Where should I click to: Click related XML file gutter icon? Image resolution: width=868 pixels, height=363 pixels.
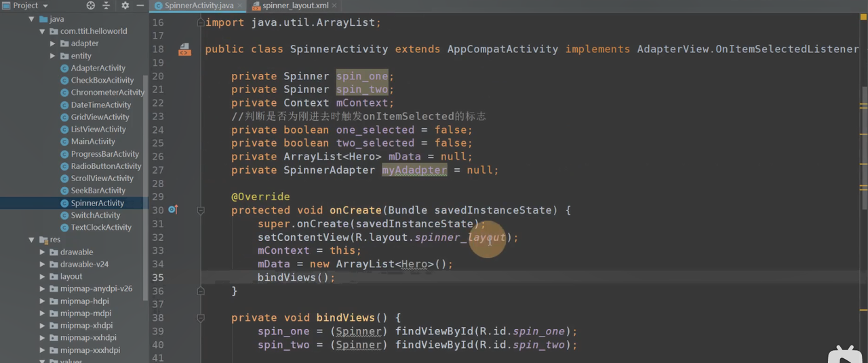tap(184, 49)
